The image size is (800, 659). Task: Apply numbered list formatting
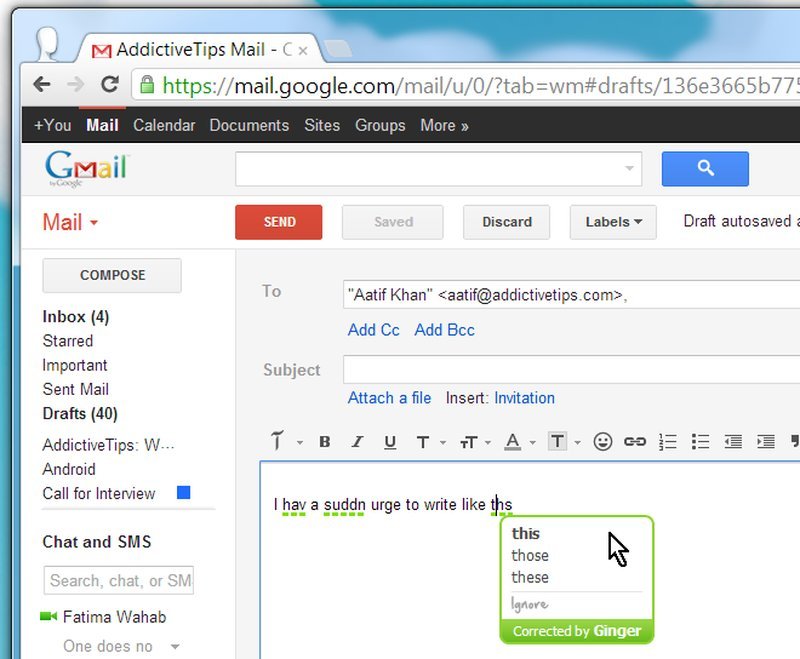(667, 442)
